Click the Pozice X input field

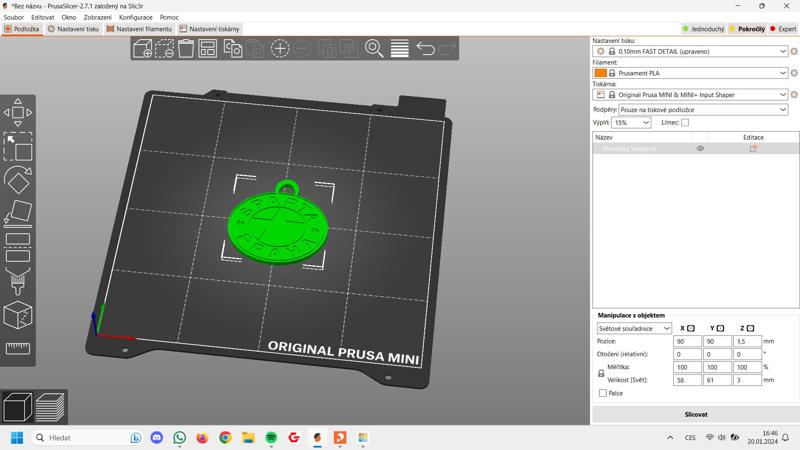click(687, 341)
